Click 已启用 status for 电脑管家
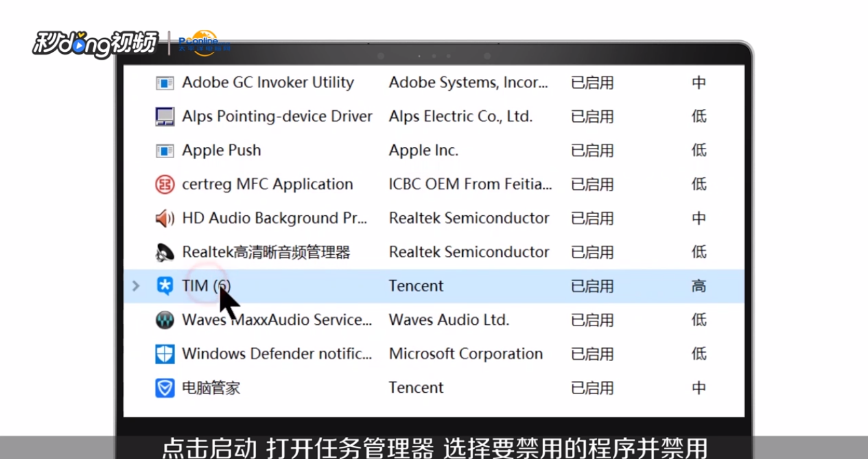868x459 pixels. point(592,388)
